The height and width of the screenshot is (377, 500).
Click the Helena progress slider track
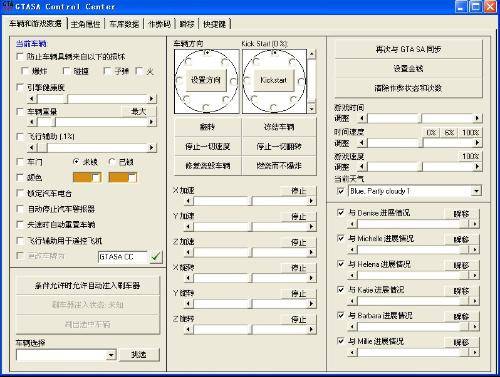[x=413, y=275]
